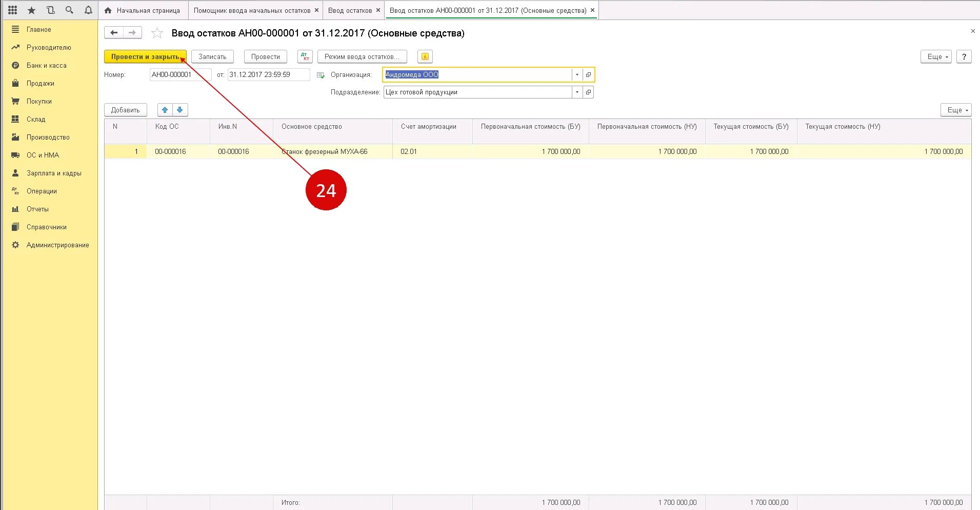Show Дт/Кт postings icon
Image resolution: width=980 pixels, height=510 pixels.
[x=305, y=56]
